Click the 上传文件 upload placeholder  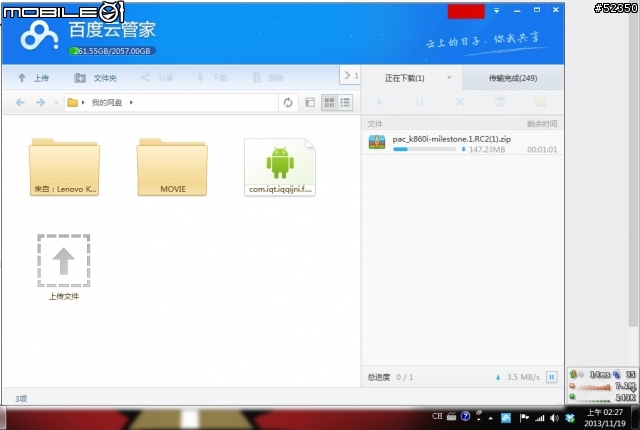[x=64, y=267]
